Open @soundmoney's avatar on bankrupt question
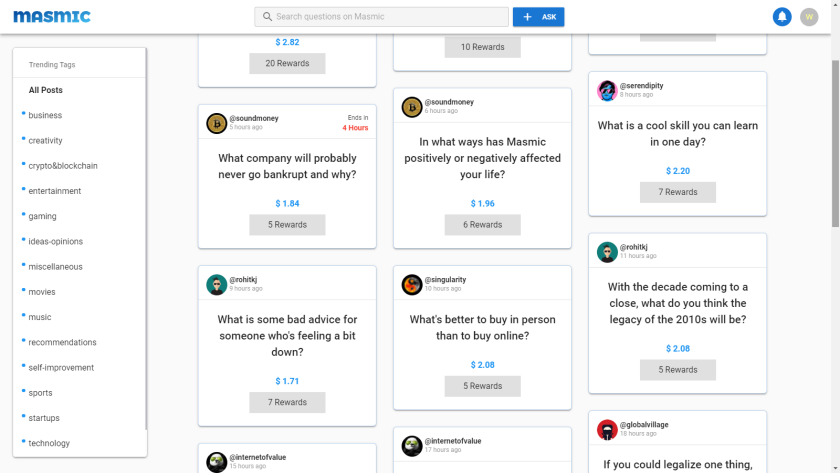Image resolution: width=840 pixels, height=473 pixels. click(216, 123)
